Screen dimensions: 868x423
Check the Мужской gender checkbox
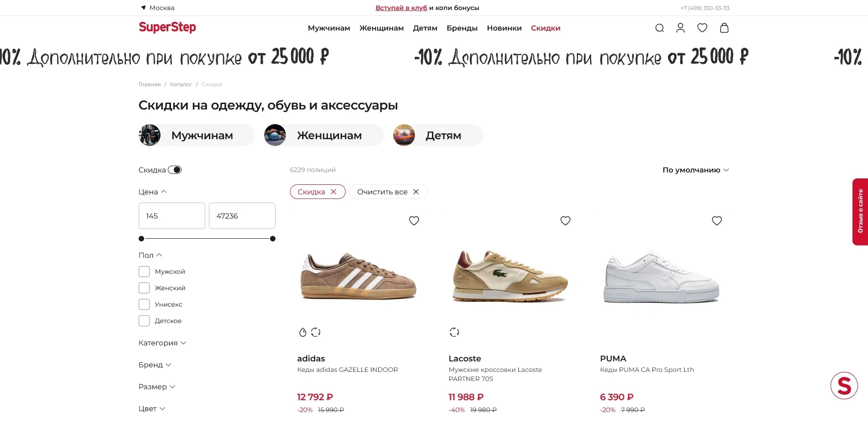[x=144, y=271]
